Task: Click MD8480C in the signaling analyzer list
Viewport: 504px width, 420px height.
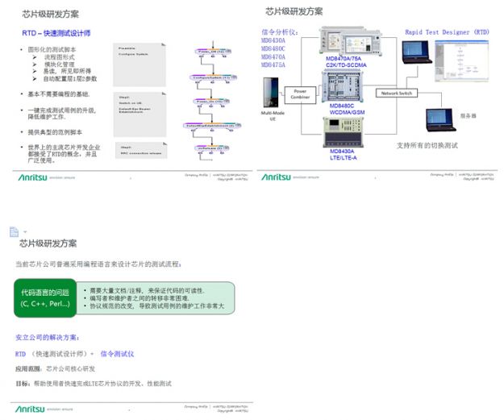Action: [273, 48]
